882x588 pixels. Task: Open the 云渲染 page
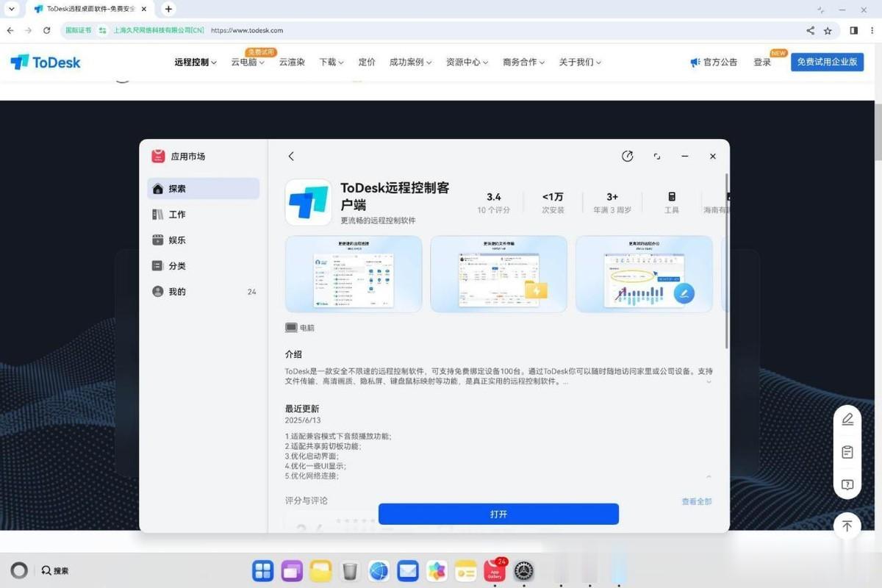[292, 62]
